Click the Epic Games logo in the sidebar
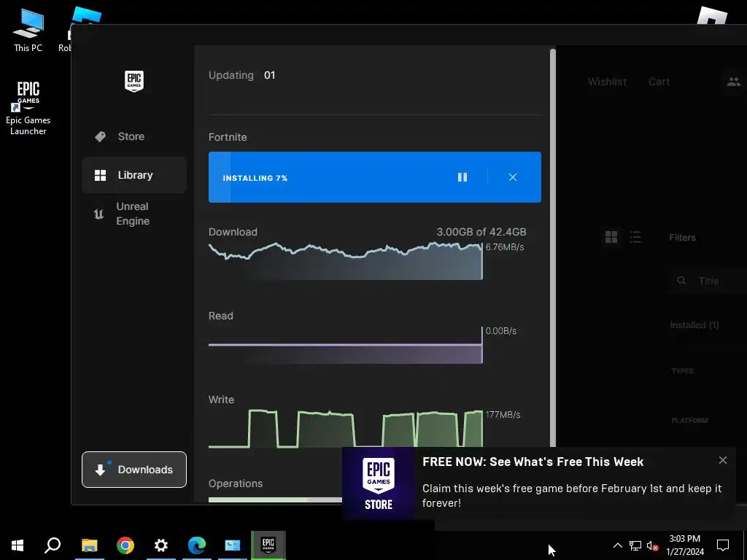Image resolution: width=747 pixels, height=560 pixels. pyautogui.click(x=134, y=82)
